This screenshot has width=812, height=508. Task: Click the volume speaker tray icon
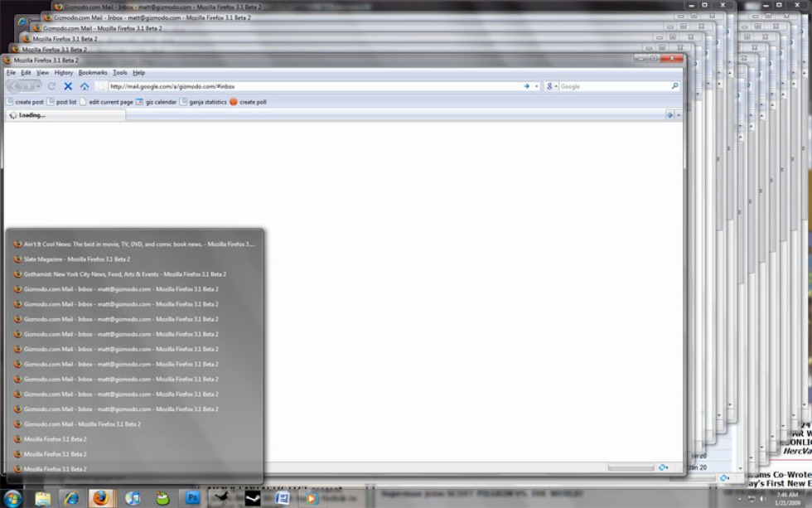(762, 499)
